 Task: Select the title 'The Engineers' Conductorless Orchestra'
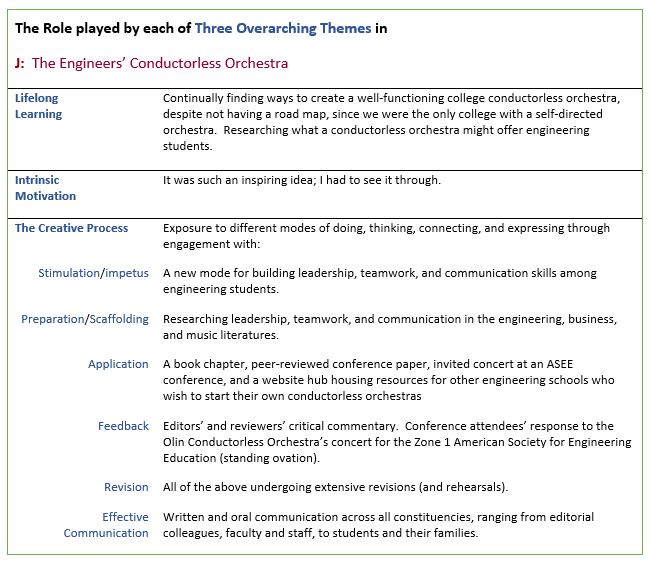click(160, 63)
